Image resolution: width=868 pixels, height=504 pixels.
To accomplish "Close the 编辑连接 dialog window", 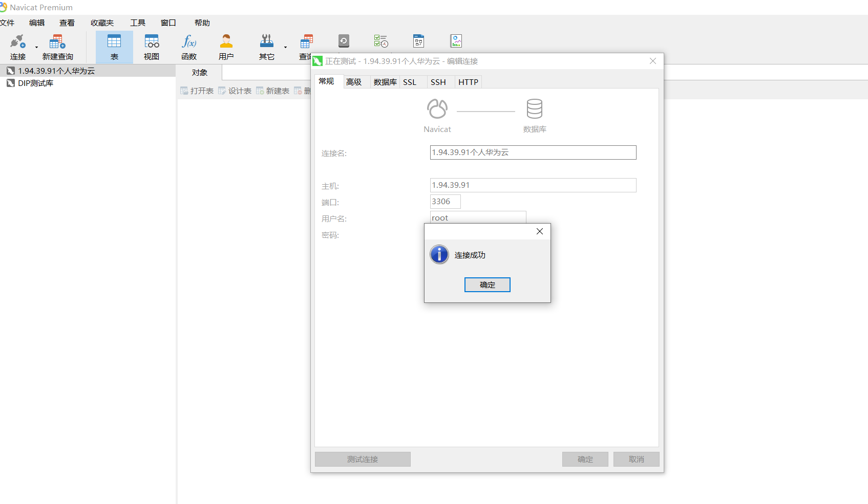I will pos(653,61).
